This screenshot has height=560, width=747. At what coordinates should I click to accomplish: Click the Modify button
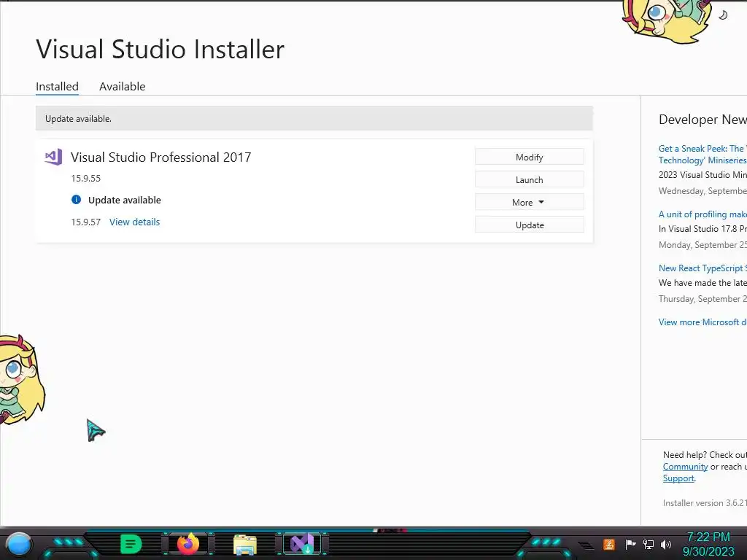[530, 157]
